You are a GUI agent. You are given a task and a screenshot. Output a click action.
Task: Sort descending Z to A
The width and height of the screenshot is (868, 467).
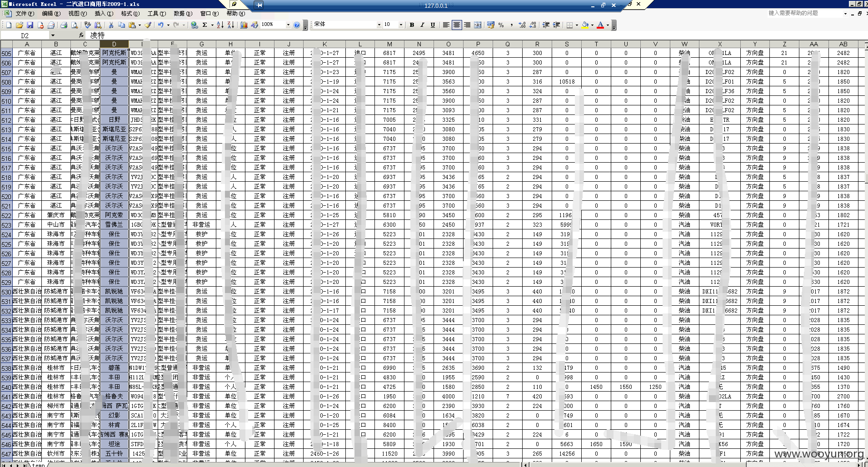(x=230, y=25)
